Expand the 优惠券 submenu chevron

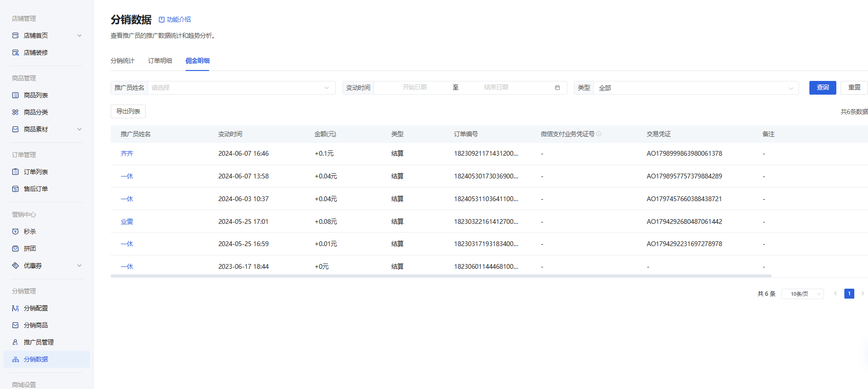click(79, 265)
